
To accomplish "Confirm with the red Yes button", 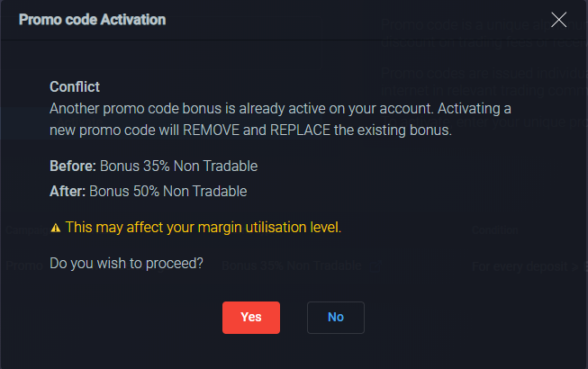I will click(x=251, y=318).
